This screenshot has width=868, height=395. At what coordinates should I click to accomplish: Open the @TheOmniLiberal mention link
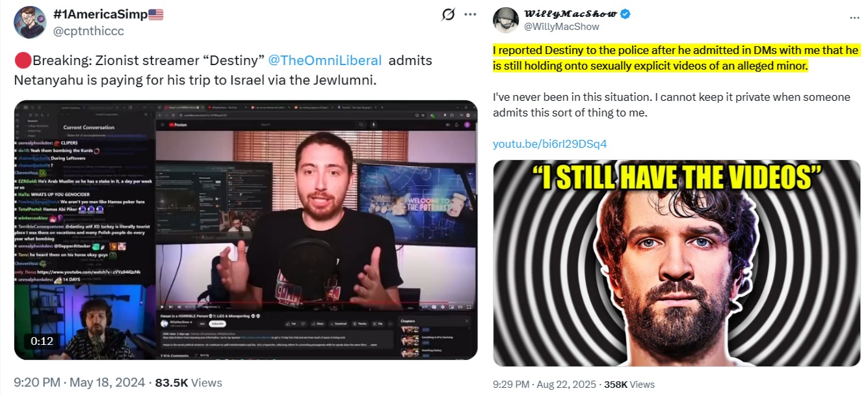point(325,61)
